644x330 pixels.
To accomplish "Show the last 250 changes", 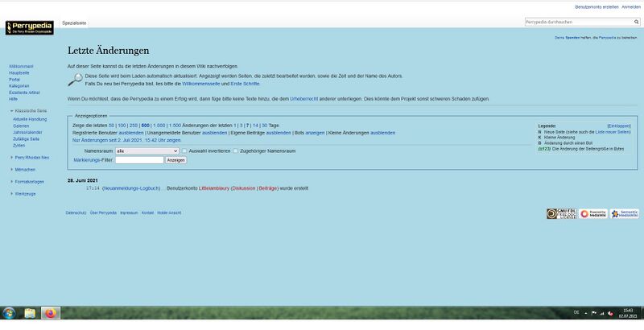I will tap(133, 126).
